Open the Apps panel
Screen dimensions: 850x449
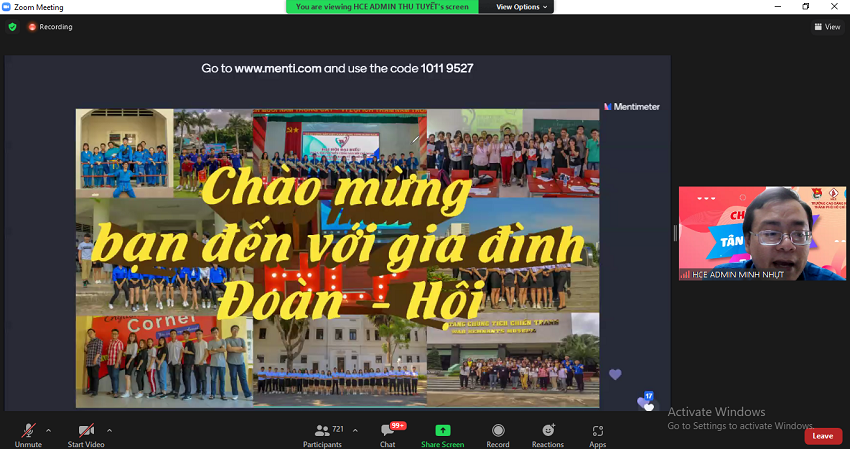click(x=597, y=434)
